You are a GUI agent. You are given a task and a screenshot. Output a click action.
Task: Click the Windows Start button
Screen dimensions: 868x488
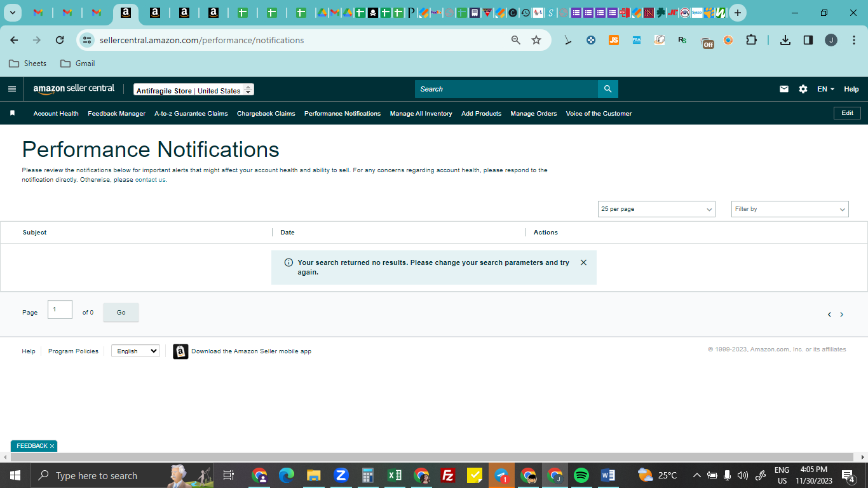15,475
